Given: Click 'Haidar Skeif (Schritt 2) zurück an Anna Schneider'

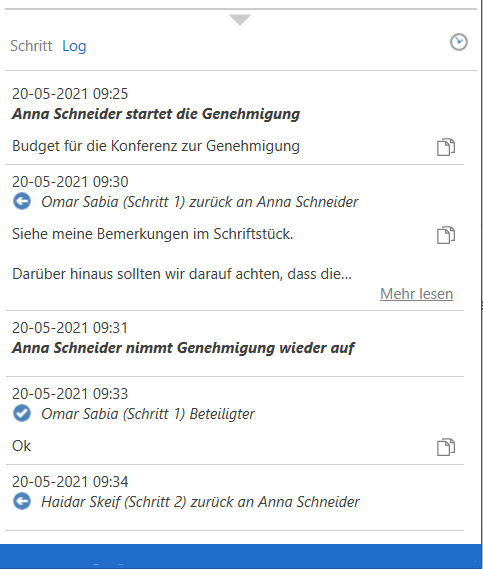Looking at the screenshot, I should tap(200, 502).
